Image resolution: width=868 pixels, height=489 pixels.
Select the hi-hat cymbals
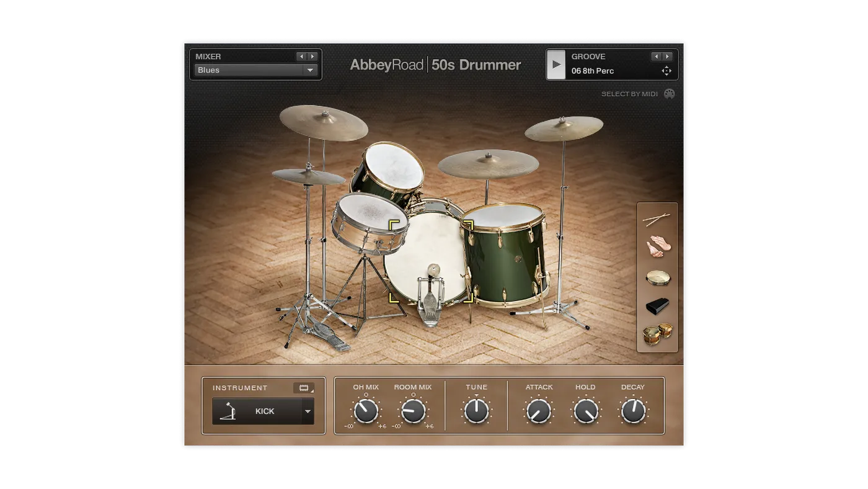point(308,176)
